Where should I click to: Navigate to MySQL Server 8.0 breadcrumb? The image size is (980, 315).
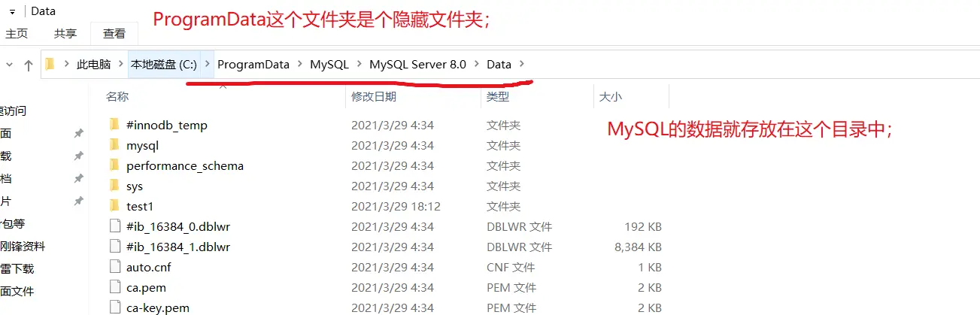point(417,65)
